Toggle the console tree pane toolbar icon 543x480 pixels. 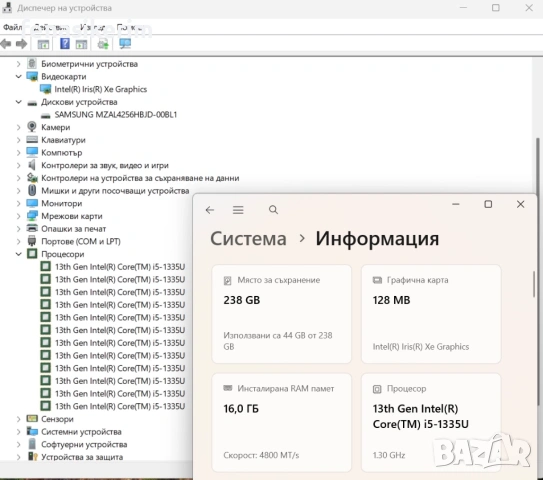(43, 44)
